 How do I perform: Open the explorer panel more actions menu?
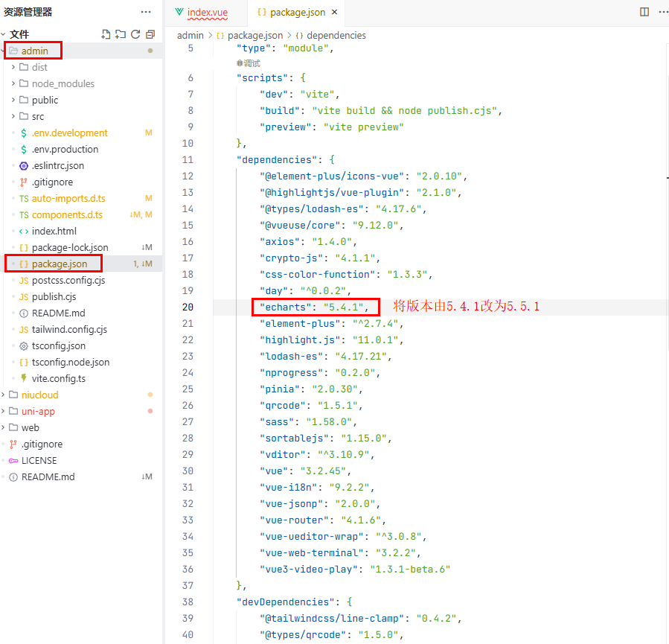pyautogui.click(x=146, y=13)
